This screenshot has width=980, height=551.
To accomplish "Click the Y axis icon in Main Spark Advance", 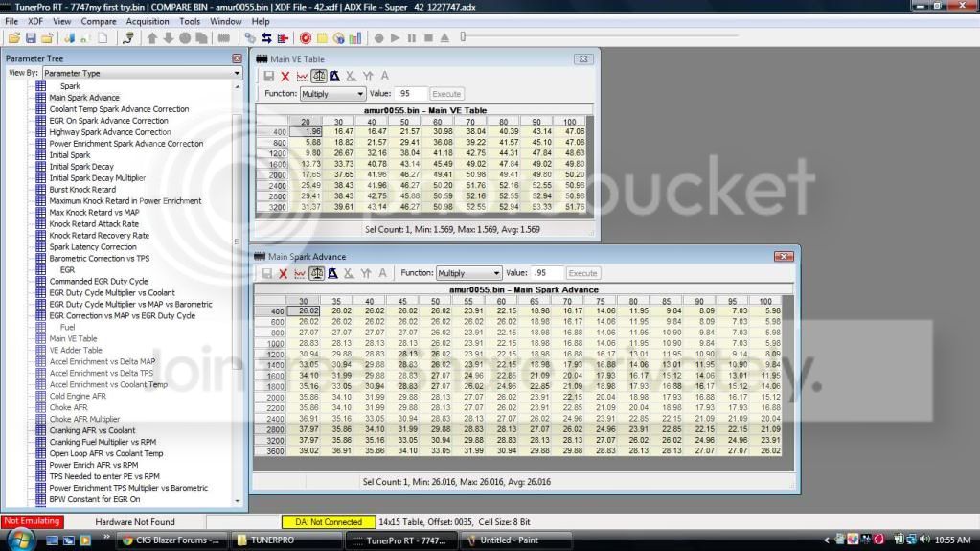I will (x=366, y=273).
